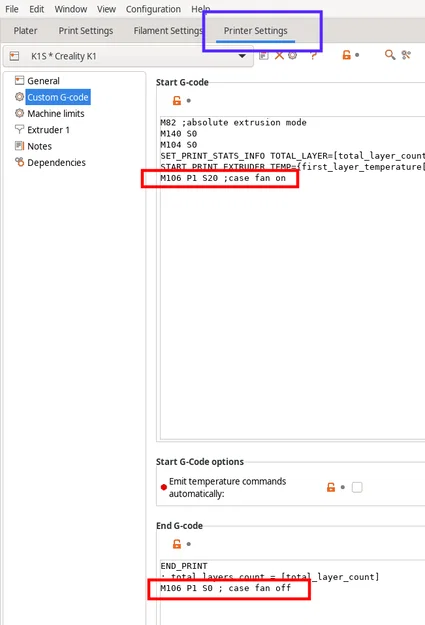The image size is (425, 625).
Task: Open the Window menu
Action: click(x=71, y=9)
